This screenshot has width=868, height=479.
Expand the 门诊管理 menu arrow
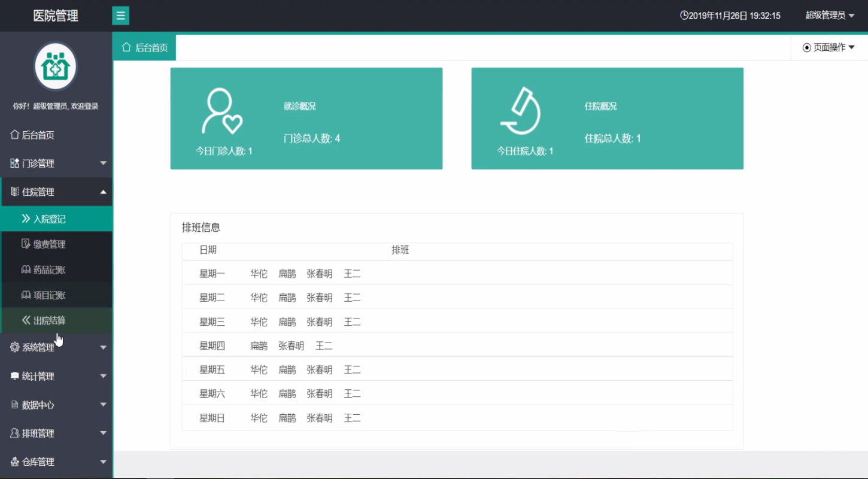103,163
